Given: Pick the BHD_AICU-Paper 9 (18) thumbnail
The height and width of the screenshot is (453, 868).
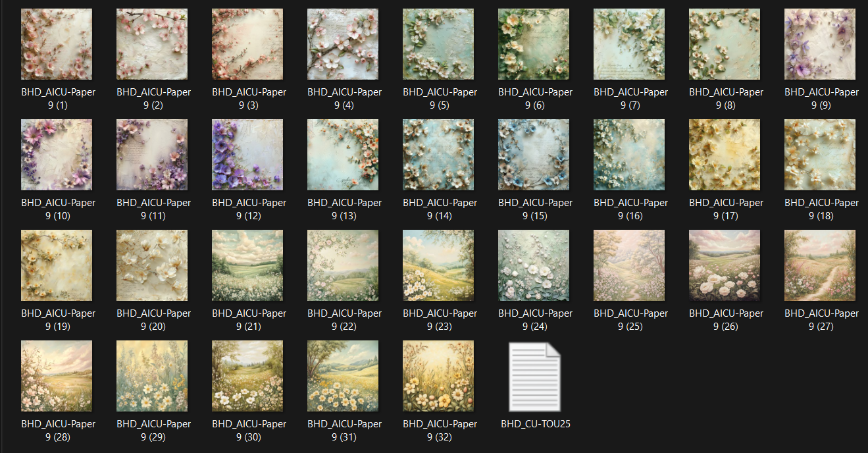Looking at the screenshot, I should 820,155.
